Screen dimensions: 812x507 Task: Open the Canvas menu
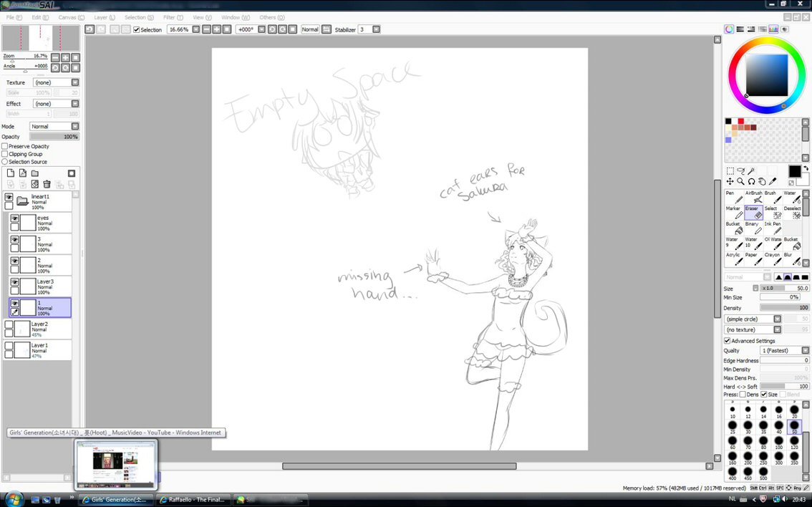[71, 17]
